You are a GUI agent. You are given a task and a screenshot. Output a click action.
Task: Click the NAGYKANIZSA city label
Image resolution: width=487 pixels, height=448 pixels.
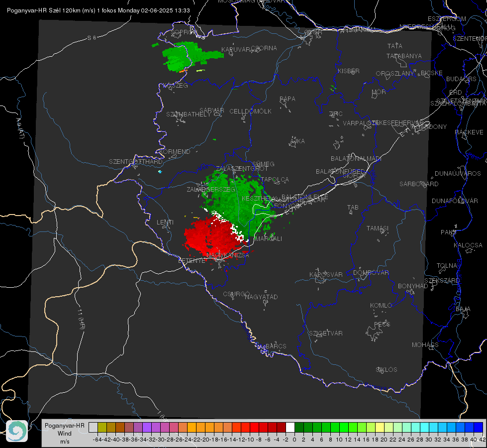pos(228,255)
